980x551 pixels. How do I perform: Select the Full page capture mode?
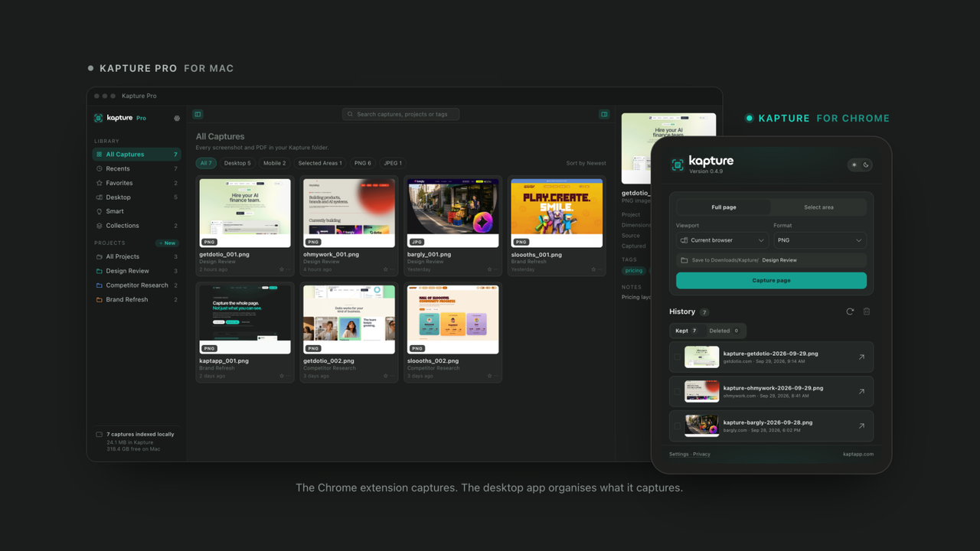[724, 207]
